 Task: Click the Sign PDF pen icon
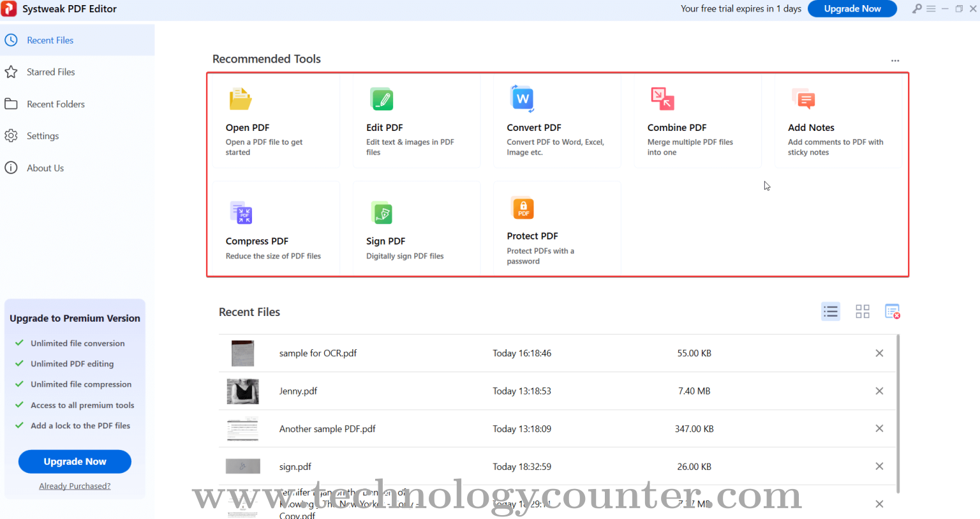[382, 213]
